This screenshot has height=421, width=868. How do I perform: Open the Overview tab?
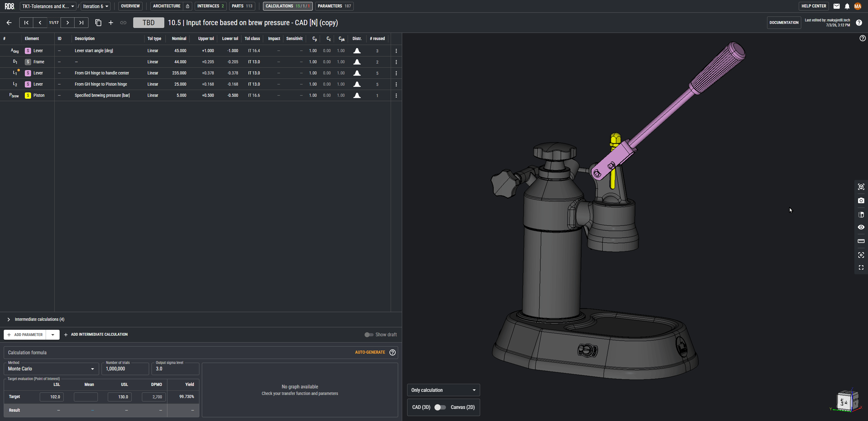(x=130, y=6)
